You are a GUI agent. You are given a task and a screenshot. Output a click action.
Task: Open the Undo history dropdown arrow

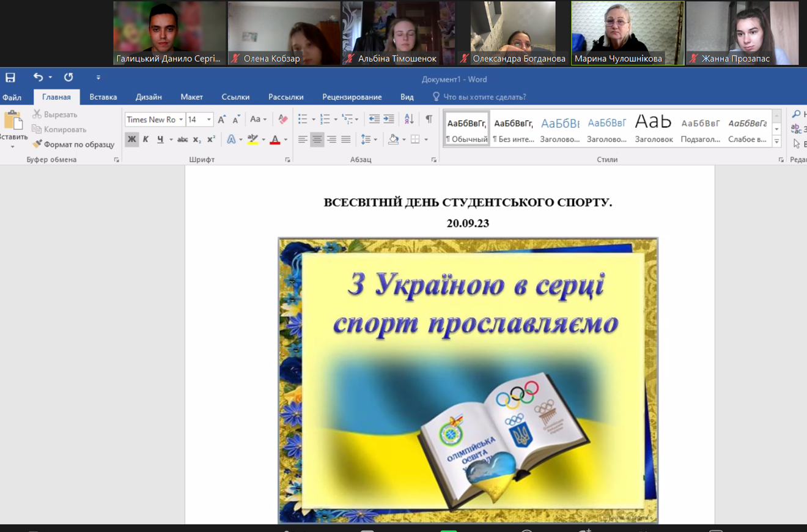coord(50,78)
